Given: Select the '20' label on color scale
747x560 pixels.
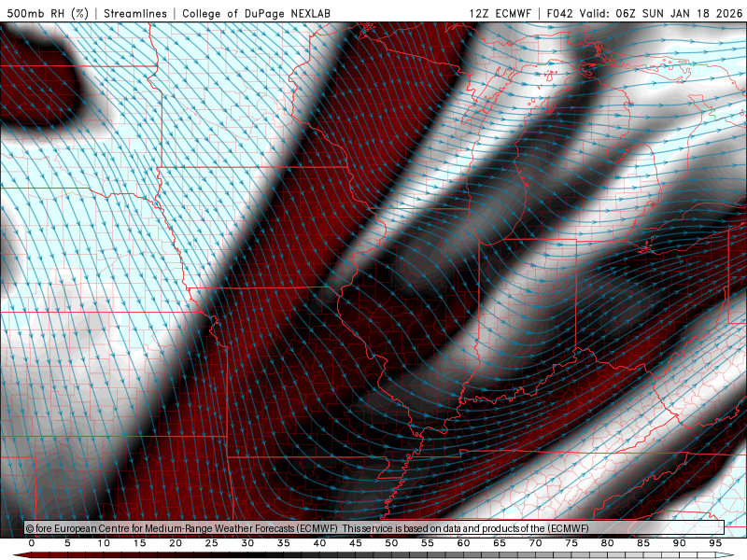Looking at the screenshot, I should click(176, 543).
